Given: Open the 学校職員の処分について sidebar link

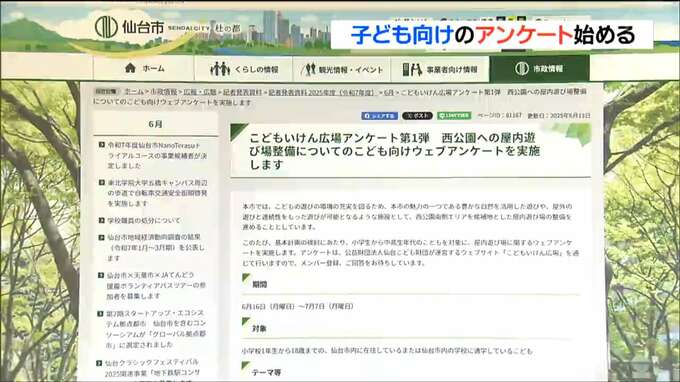Looking at the screenshot, I should pyautogui.click(x=144, y=221).
